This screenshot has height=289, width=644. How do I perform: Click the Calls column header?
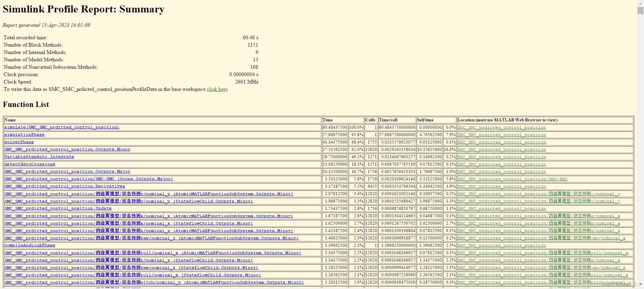pyautogui.click(x=370, y=120)
